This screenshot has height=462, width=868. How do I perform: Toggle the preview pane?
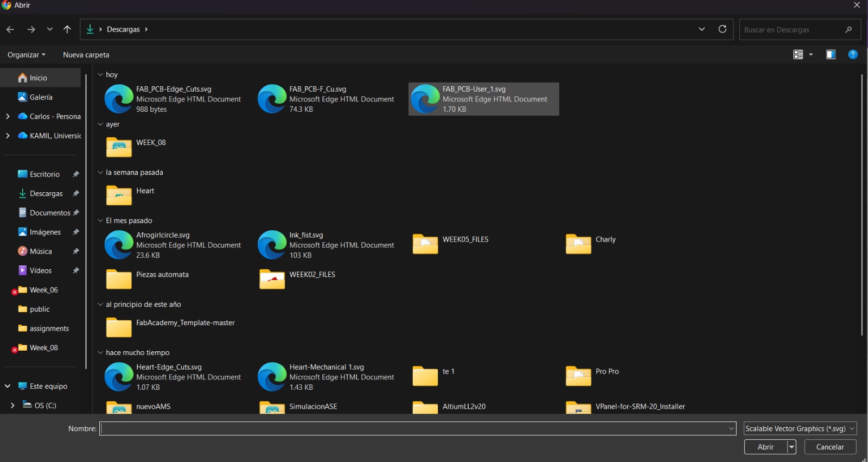pos(831,54)
